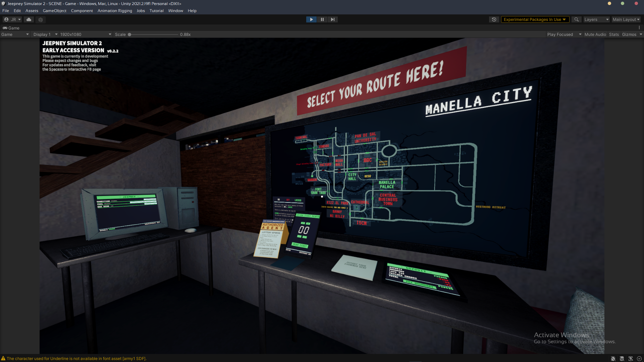Image resolution: width=644 pixels, height=362 pixels.
Task: Click the debugger attach status icon
Action: pyautogui.click(x=613, y=359)
